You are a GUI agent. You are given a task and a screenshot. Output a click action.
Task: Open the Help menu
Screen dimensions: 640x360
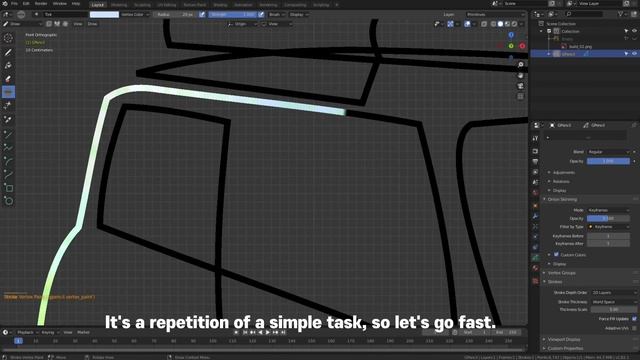76,4
